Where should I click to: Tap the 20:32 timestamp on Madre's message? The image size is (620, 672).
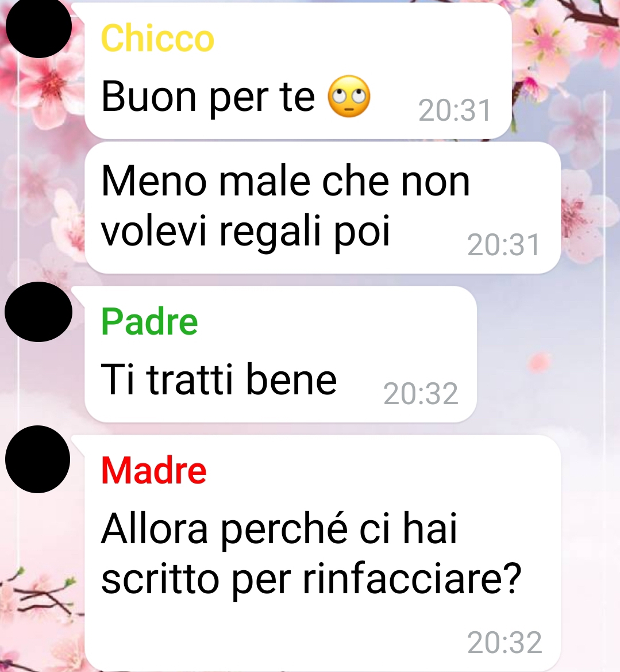505,643
